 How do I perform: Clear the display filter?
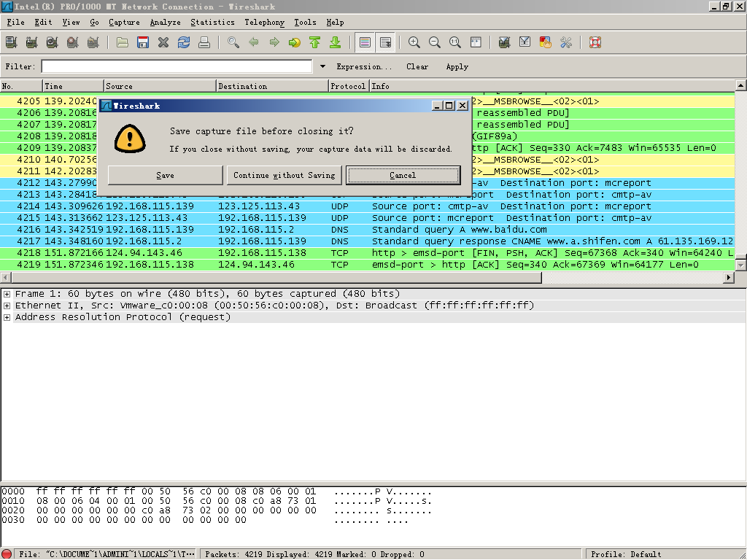pos(417,66)
